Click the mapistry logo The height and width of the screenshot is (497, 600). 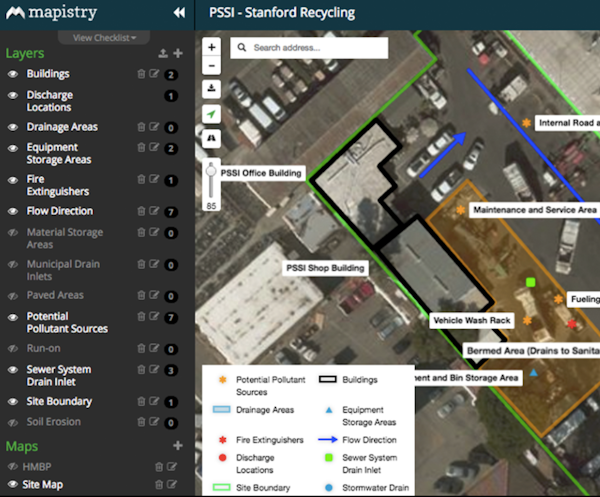click(52, 12)
